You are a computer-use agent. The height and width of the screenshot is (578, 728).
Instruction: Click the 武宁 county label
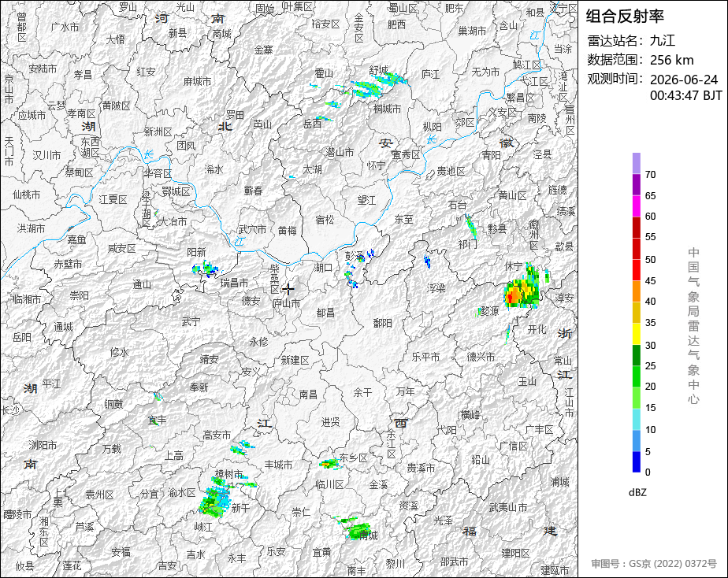(191, 321)
